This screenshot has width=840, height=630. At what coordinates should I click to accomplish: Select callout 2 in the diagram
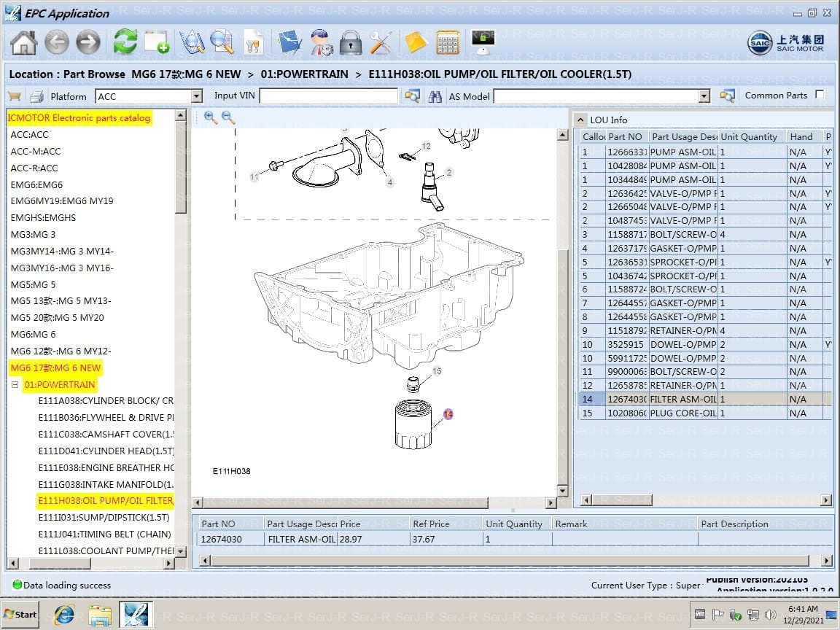(449, 173)
